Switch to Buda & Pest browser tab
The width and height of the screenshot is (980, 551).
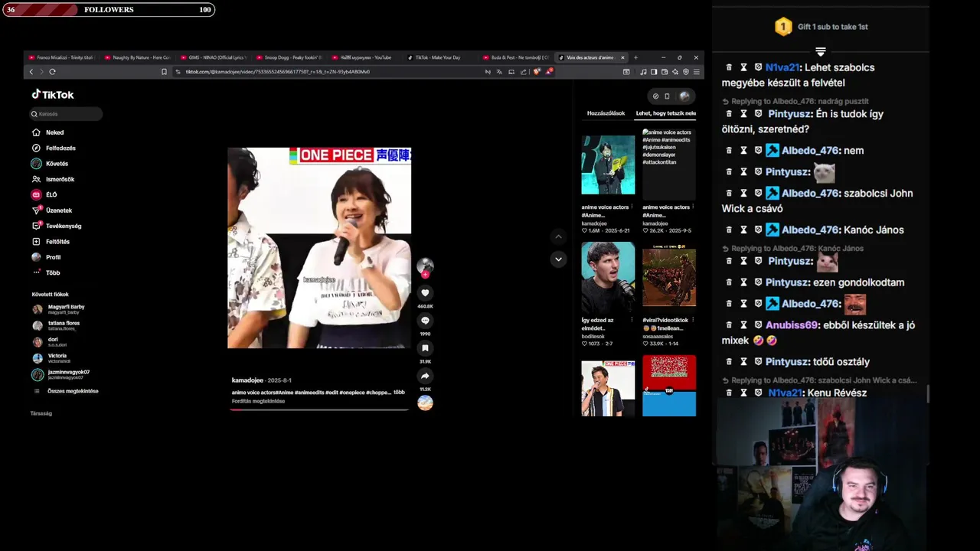tap(516, 57)
